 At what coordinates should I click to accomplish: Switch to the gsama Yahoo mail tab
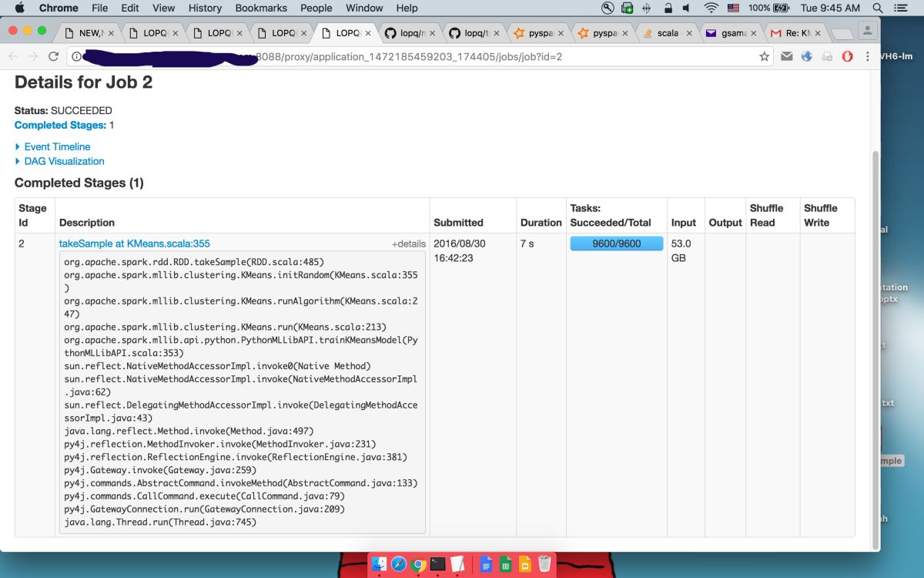(731, 33)
